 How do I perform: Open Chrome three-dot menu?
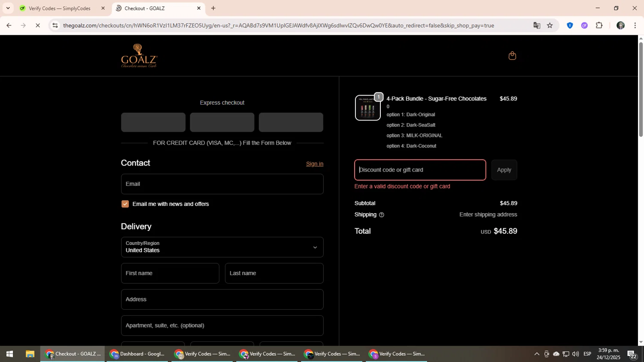pyautogui.click(x=635, y=26)
